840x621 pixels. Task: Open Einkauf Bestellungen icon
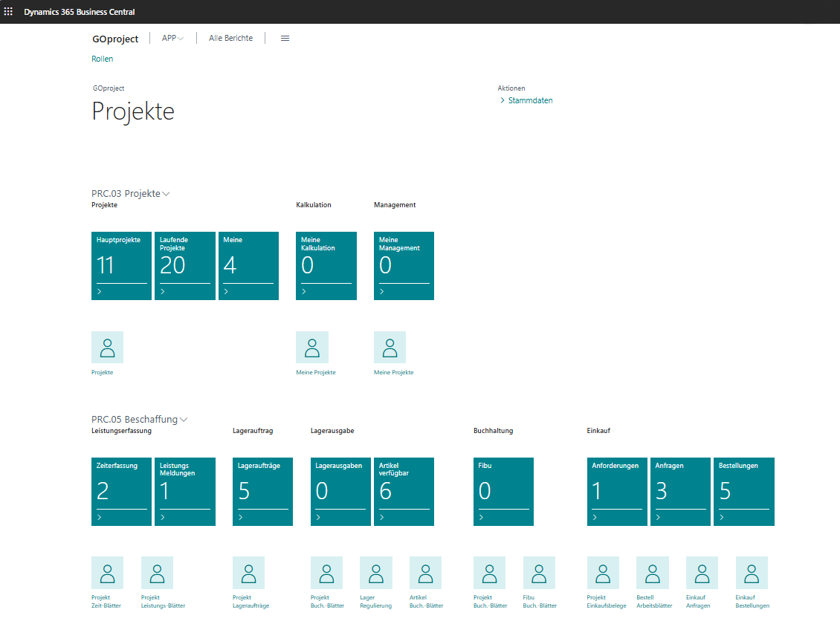pos(752,573)
